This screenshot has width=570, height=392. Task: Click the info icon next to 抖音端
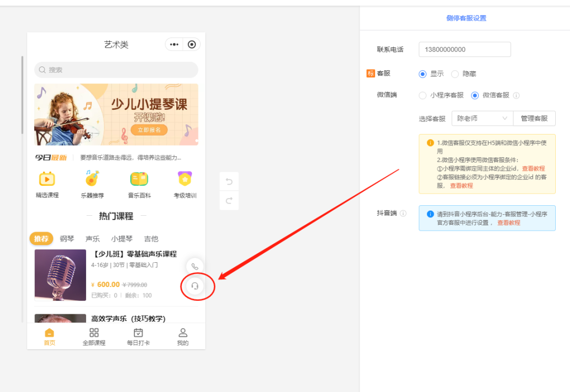[404, 213]
